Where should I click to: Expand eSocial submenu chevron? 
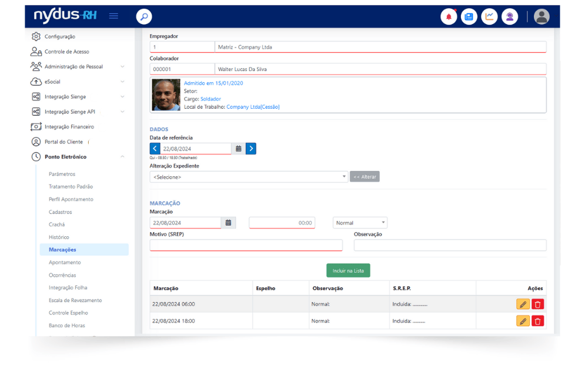(x=122, y=81)
